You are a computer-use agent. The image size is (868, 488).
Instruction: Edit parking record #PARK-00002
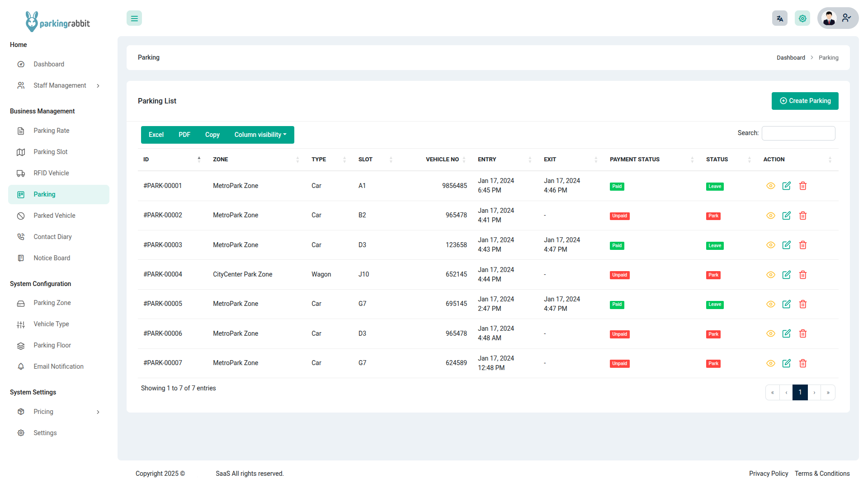787,216
